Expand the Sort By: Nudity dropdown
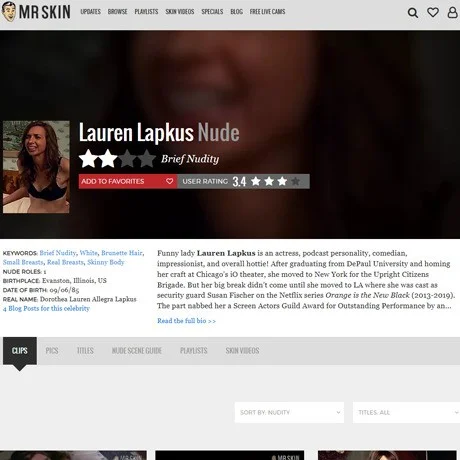The width and height of the screenshot is (460, 460). (289, 412)
